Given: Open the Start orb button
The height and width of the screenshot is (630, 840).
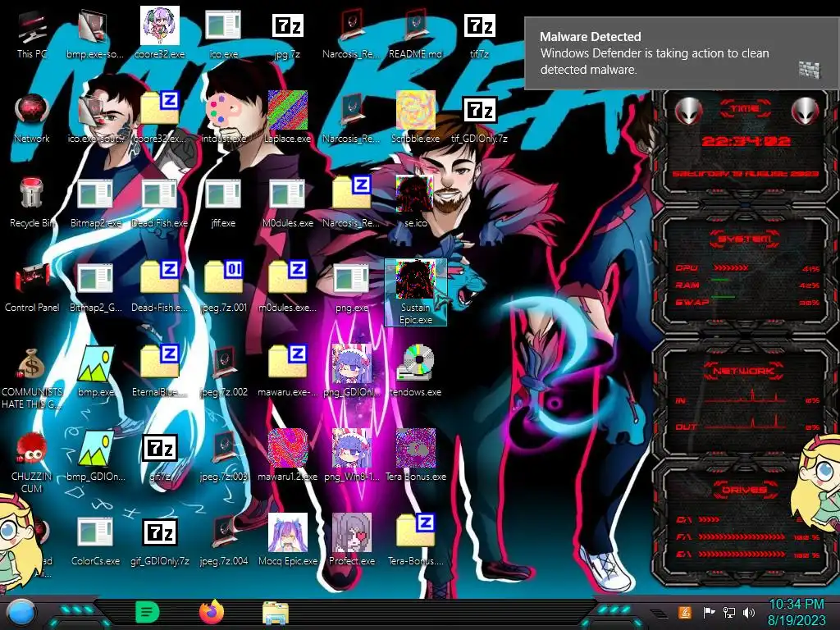Looking at the screenshot, I should [x=21, y=612].
